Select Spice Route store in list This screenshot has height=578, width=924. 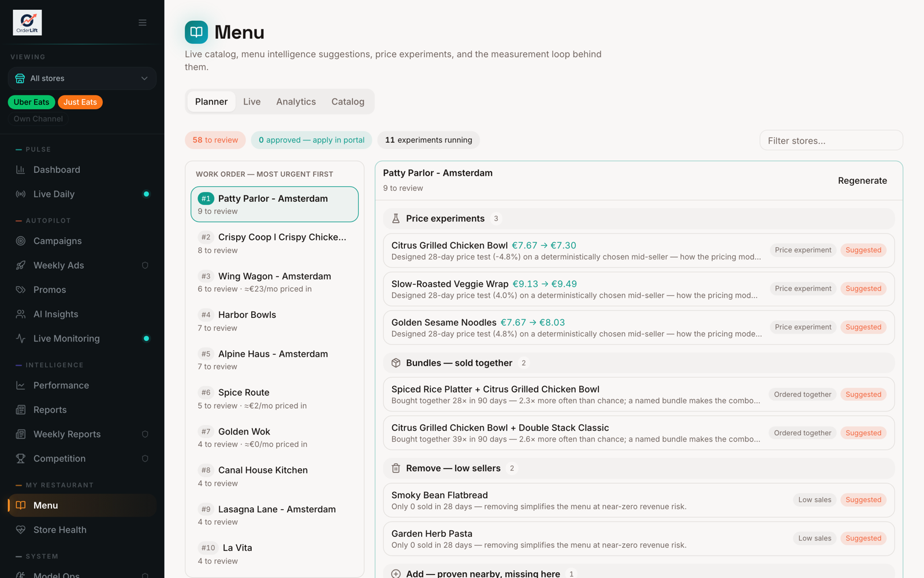274,399
